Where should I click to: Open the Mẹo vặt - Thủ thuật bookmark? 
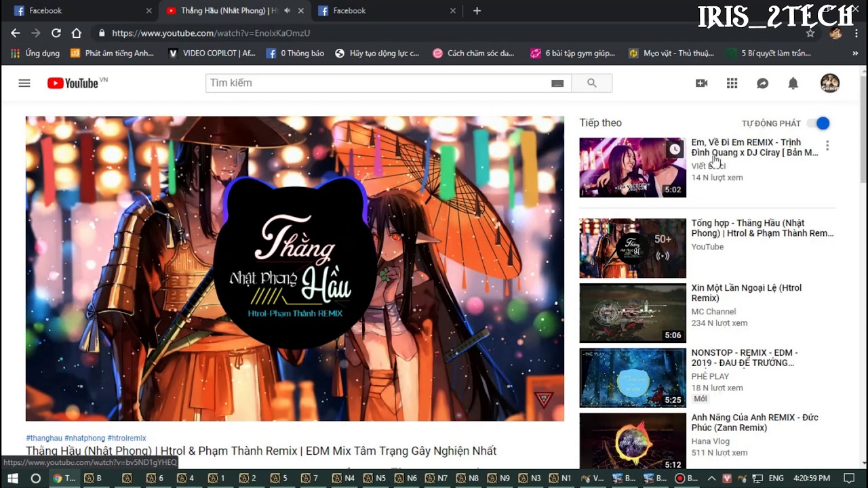click(671, 53)
